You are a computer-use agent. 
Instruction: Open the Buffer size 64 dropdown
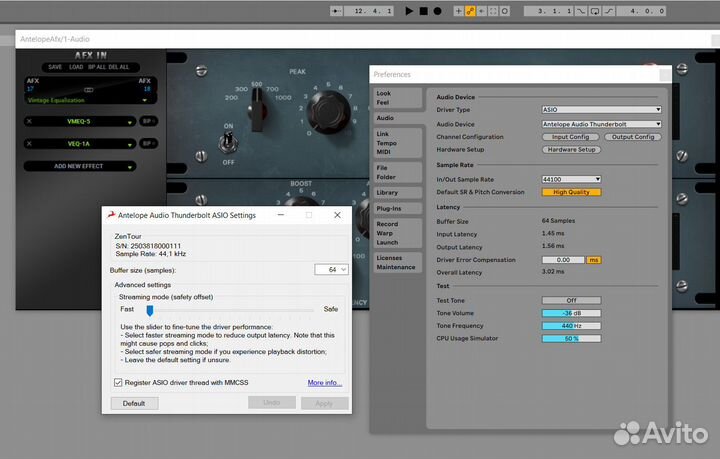(331, 270)
